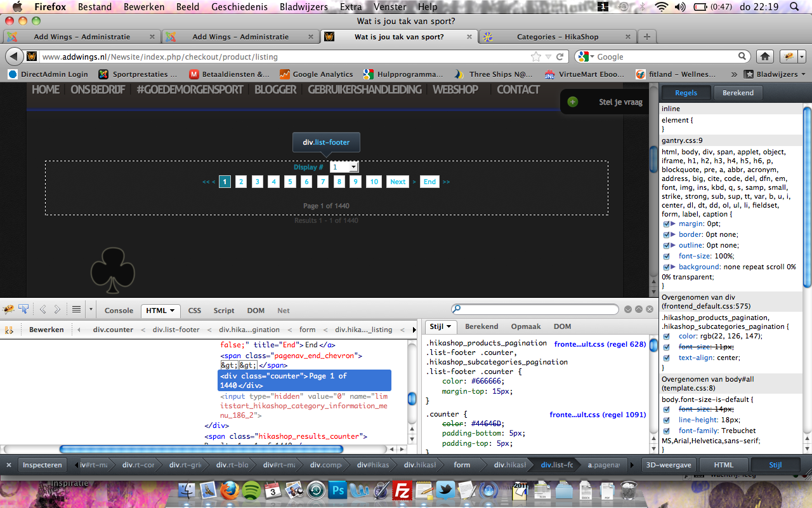Switch to the Firebug CSS tab
812x508 pixels.
click(195, 311)
